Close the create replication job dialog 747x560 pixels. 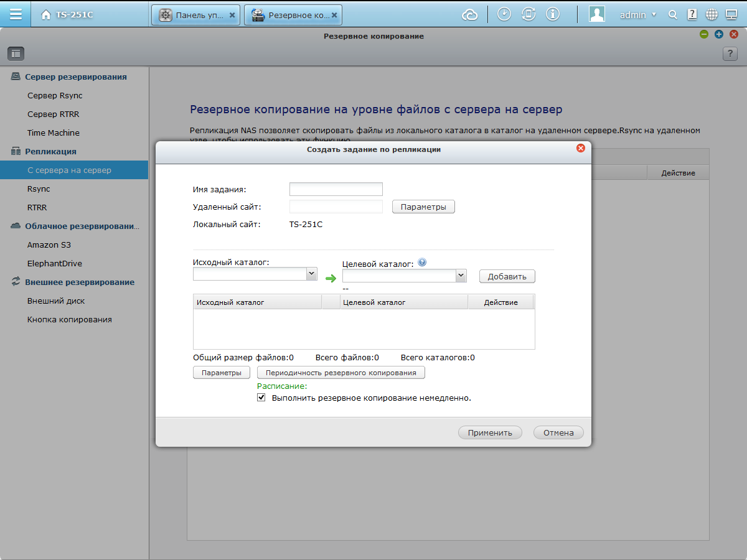click(580, 148)
